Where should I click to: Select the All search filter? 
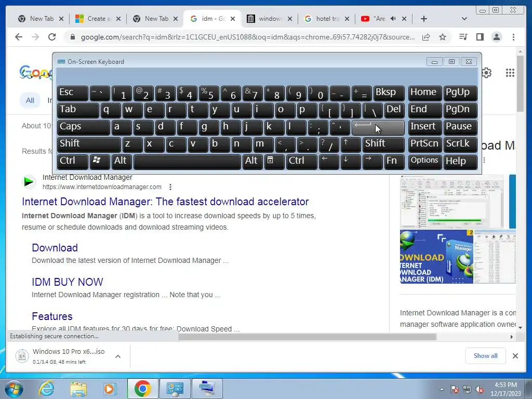[x=30, y=100]
